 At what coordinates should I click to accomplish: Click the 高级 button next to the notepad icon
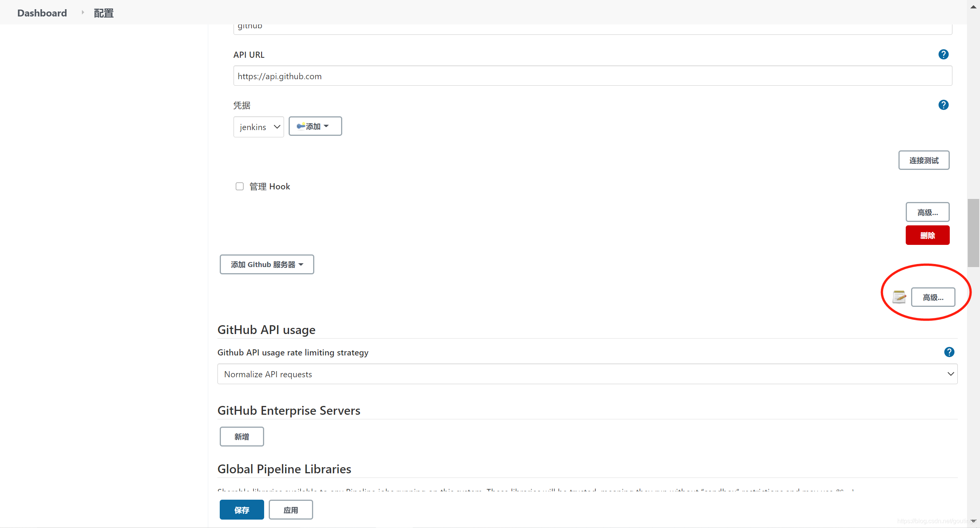933,297
